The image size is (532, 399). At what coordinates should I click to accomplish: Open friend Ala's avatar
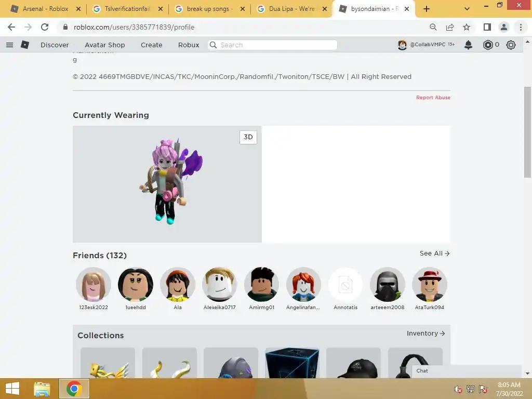click(x=178, y=284)
